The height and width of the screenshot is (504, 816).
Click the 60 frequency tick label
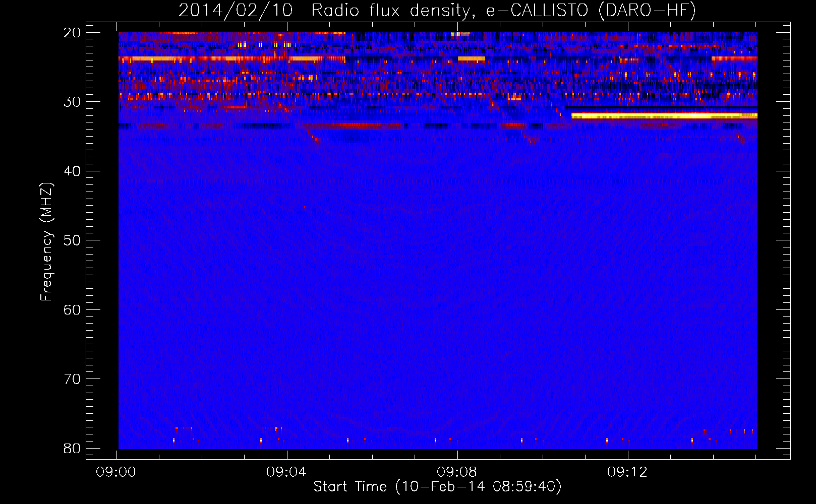72,310
